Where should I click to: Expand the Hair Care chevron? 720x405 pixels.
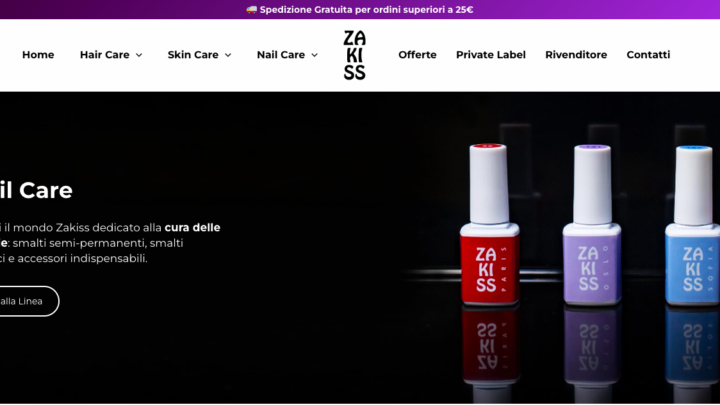139,55
